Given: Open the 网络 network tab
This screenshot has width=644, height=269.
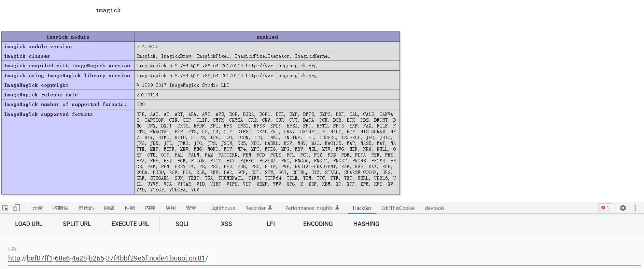Looking at the screenshot, I should click(109, 208).
